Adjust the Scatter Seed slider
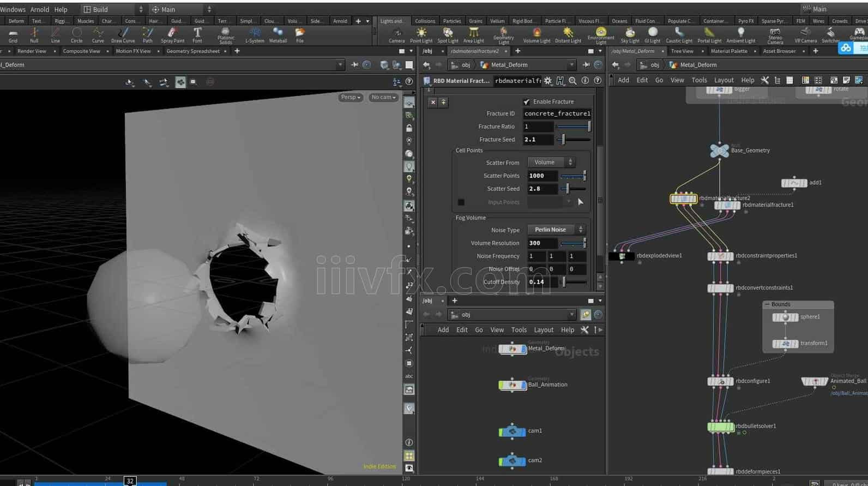The width and height of the screenshot is (868, 486). tap(568, 189)
